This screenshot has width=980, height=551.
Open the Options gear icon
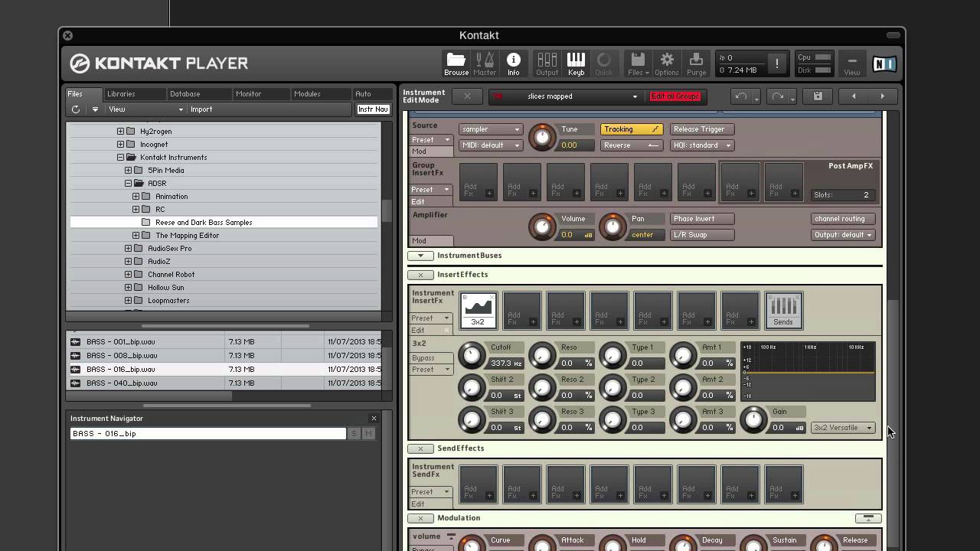(x=667, y=64)
